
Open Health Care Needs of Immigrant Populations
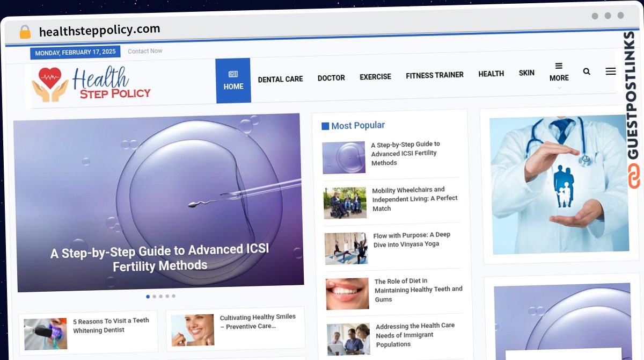(x=415, y=335)
